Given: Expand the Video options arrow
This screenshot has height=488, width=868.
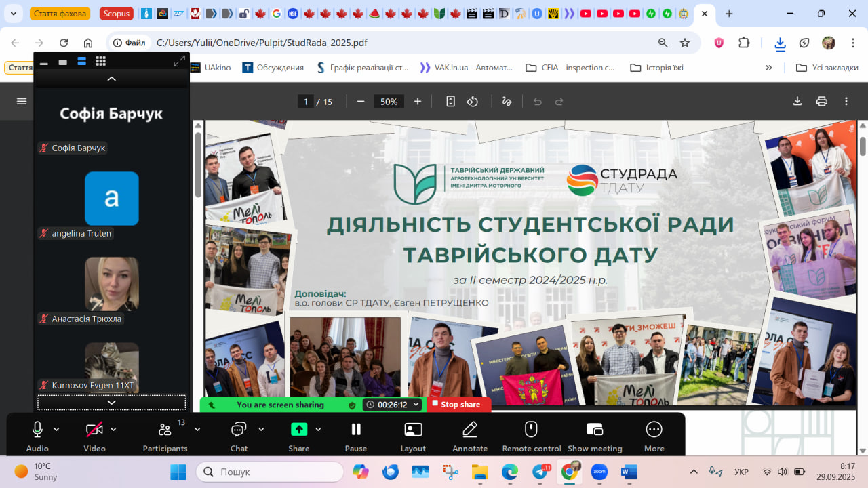Looking at the screenshot, I should 113,429.
